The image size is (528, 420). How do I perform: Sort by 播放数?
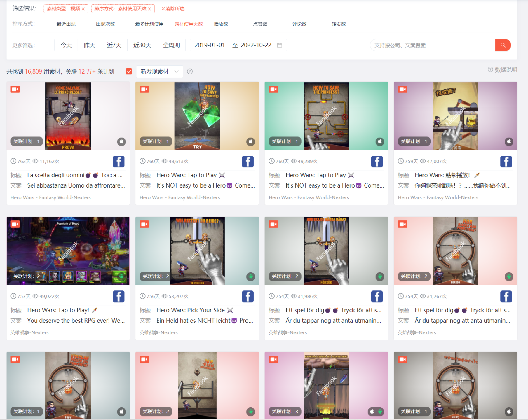(221, 24)
